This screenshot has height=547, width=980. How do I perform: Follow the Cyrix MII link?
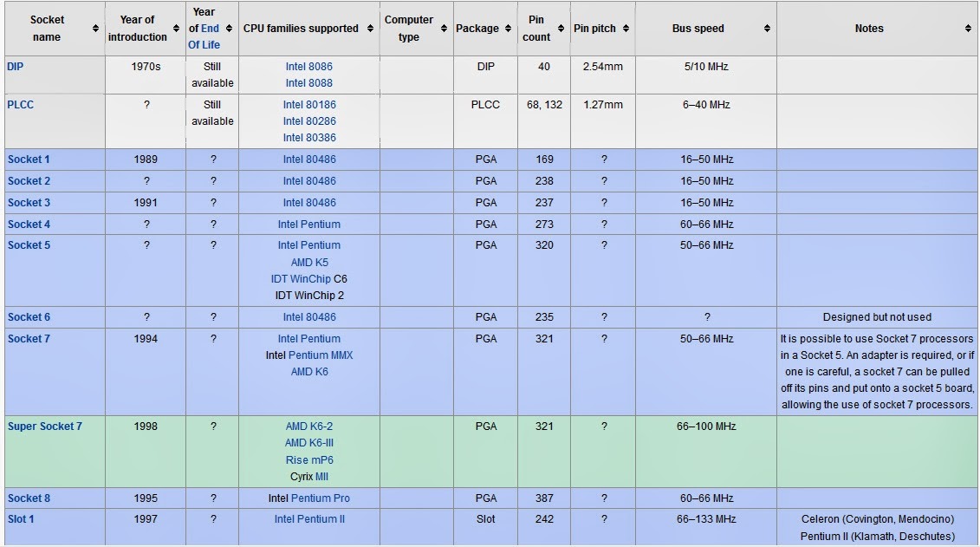321,477
